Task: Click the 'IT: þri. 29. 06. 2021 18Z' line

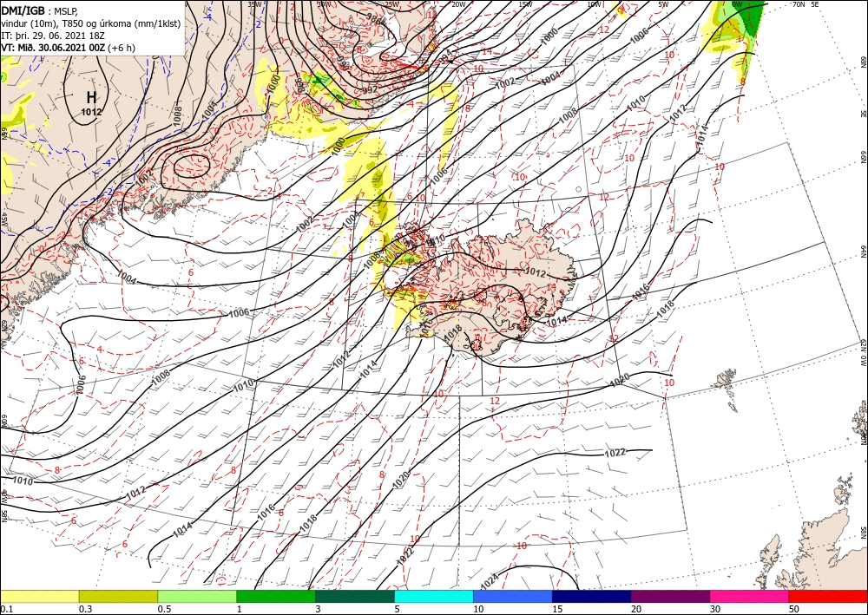Action: point(54,36)
